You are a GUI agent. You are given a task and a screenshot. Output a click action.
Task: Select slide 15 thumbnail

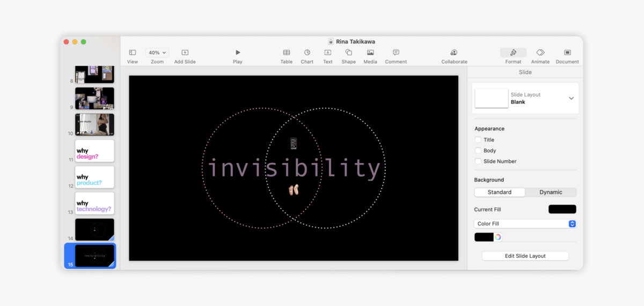coord(94,256)
